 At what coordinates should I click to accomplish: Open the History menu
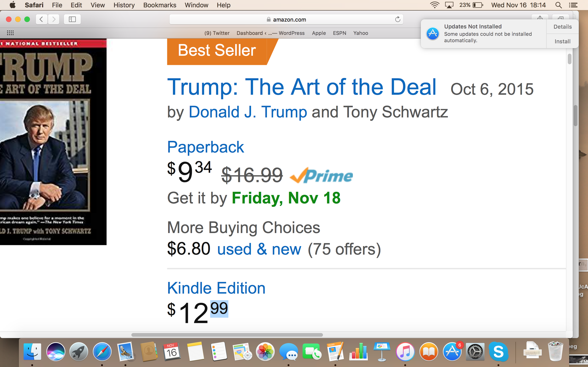[124, 5]
